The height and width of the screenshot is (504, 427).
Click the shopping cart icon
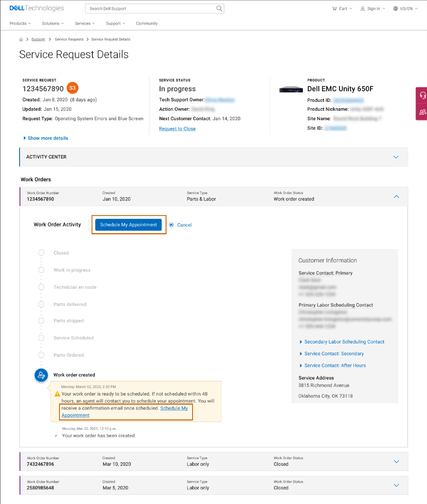[335, 9]
